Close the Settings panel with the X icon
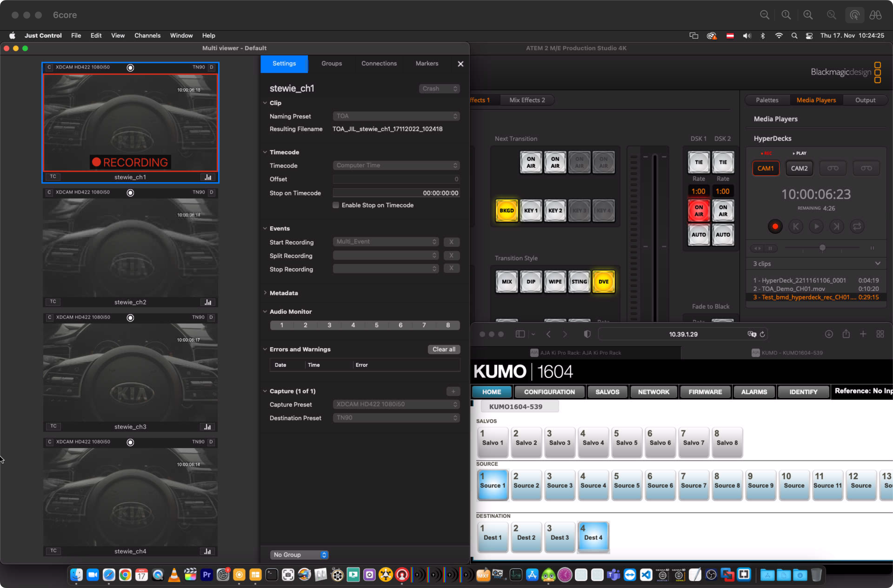 pyautogui.click(x=460, y=64)
